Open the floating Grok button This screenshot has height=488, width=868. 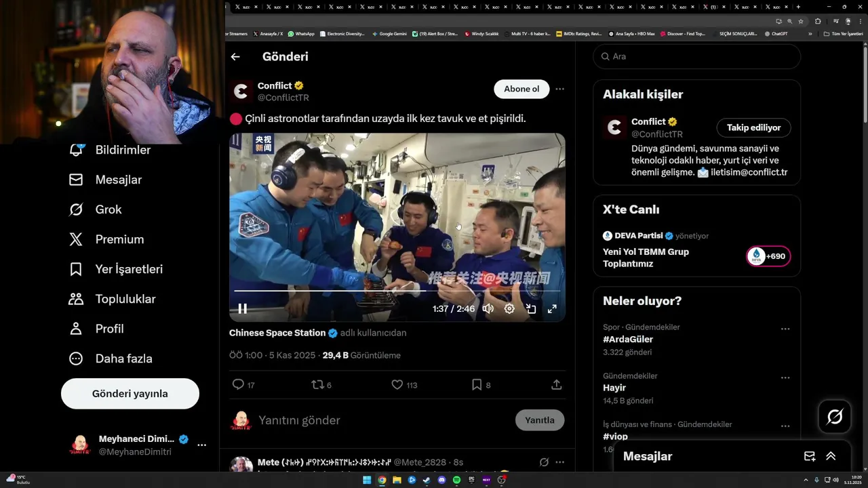coord(835,417)
